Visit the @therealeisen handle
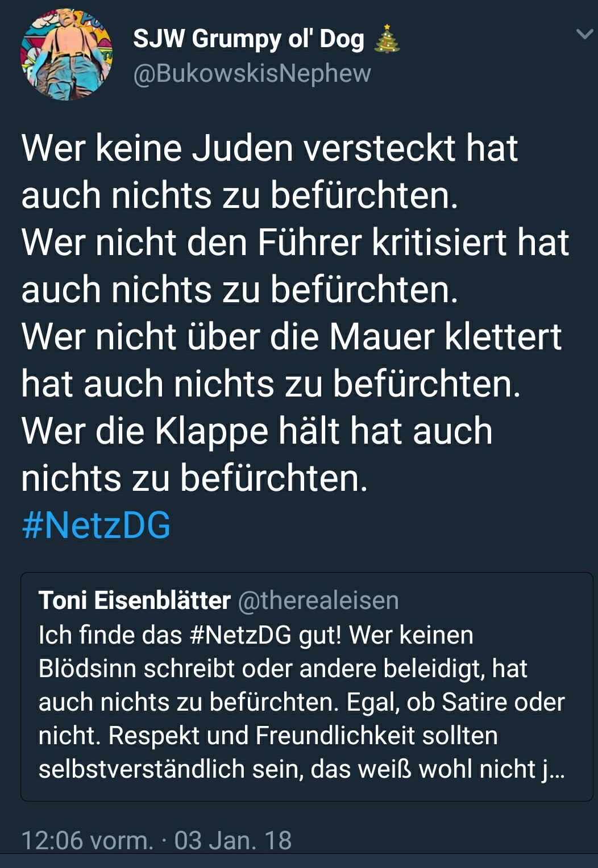 click(x=318, y=600)
